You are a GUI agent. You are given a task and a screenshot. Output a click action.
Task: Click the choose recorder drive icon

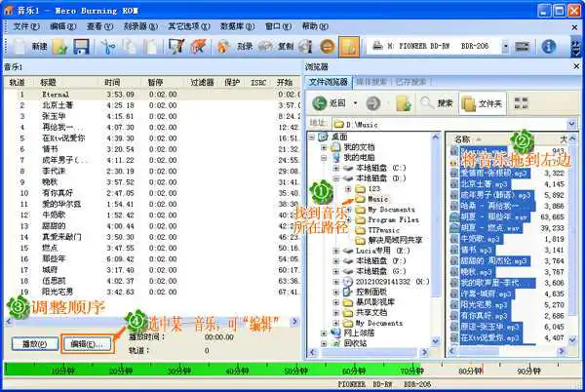coord(522,47)
